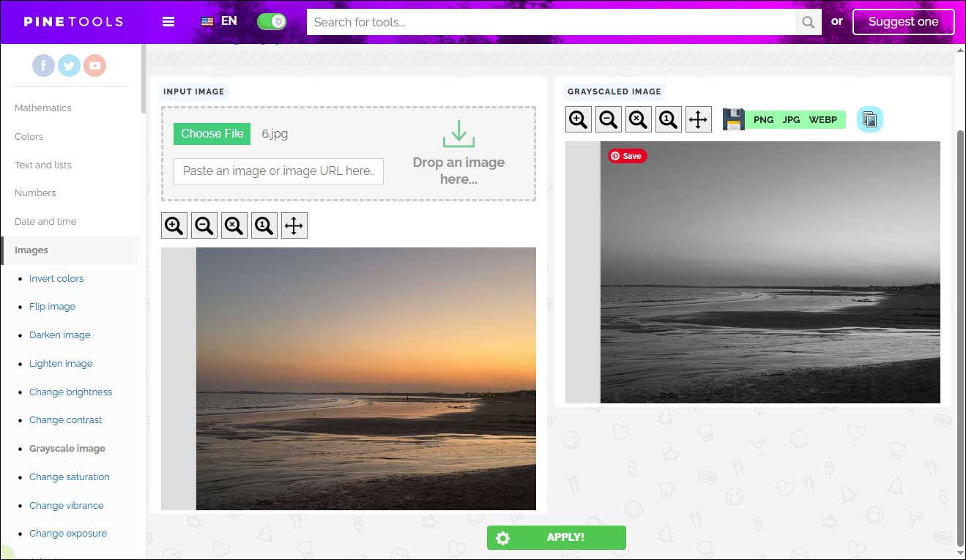Copy grayscaled image to clipboard

click(869, 119)
